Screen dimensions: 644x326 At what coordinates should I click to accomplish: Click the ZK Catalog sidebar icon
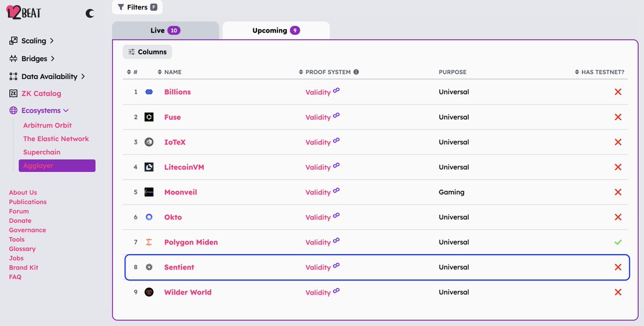[x=13, y=93]
